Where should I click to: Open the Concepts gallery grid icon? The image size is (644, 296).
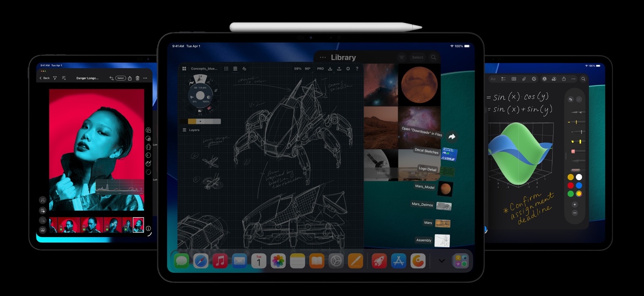pos(184,69)
